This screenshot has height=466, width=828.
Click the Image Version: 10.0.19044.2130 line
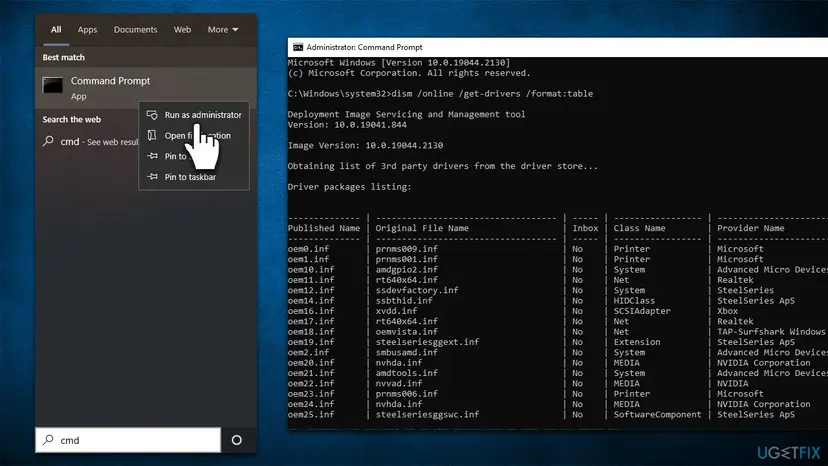365,145
